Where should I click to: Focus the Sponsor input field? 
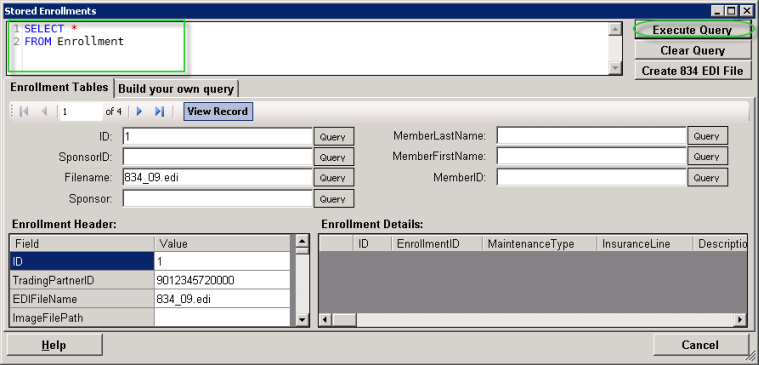[x=217, y=198]
